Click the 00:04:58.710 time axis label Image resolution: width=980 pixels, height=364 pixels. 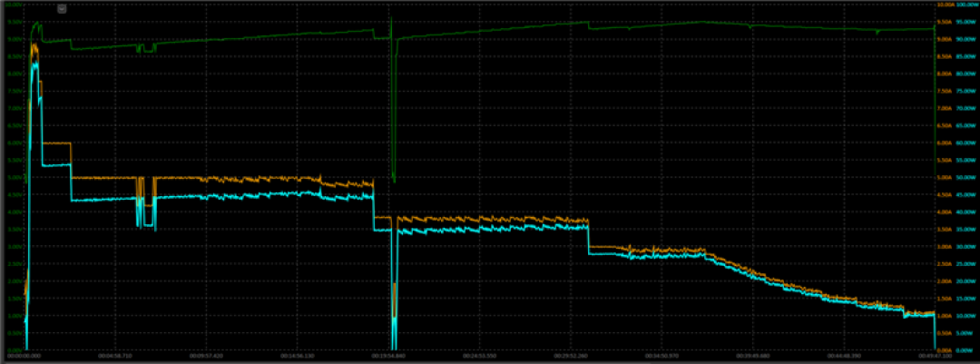coord(115,355)
